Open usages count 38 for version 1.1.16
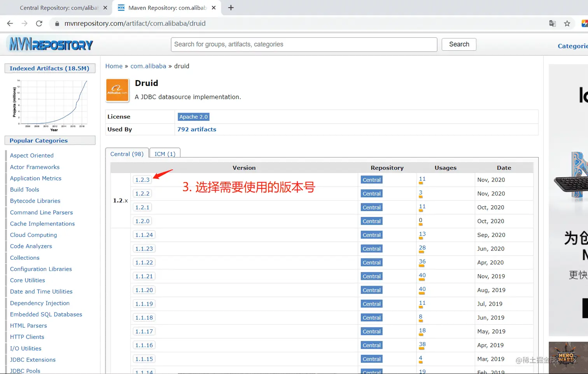The width and height of the screenshot is (588, 374). click(x=422, y=344)
